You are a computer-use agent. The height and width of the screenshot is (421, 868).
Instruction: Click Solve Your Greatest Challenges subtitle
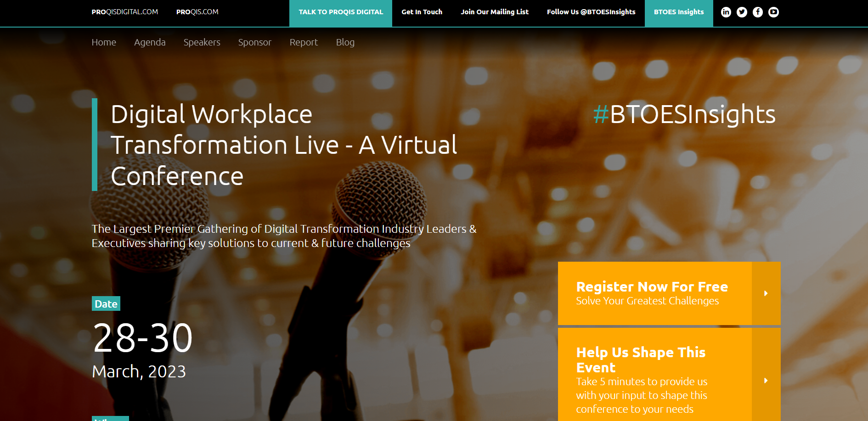(648, 301)
